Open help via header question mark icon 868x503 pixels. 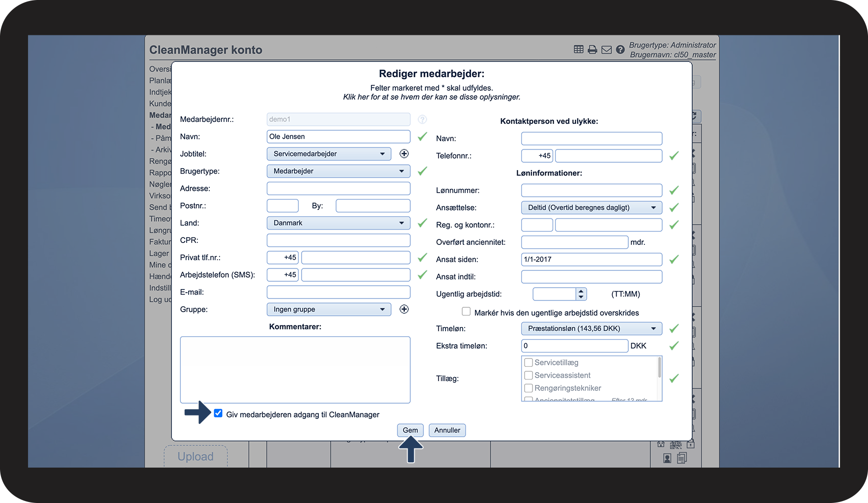coord(620,50)
